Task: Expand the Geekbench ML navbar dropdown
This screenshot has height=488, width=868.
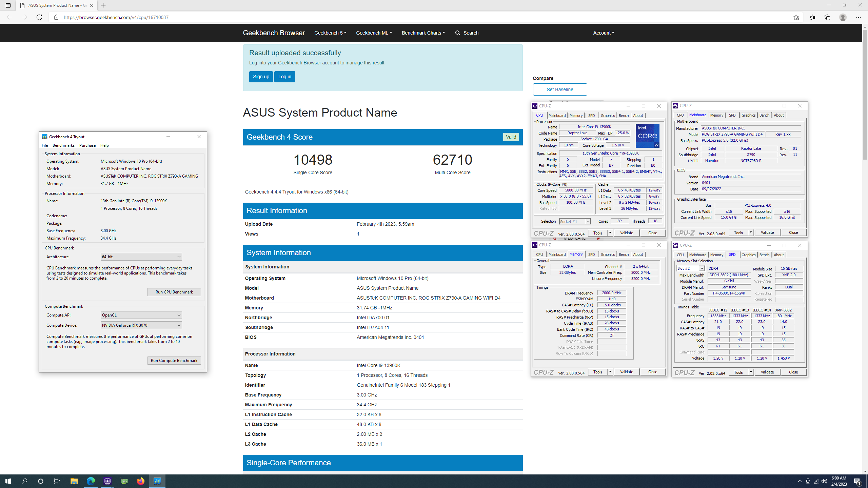Action: 374,33
